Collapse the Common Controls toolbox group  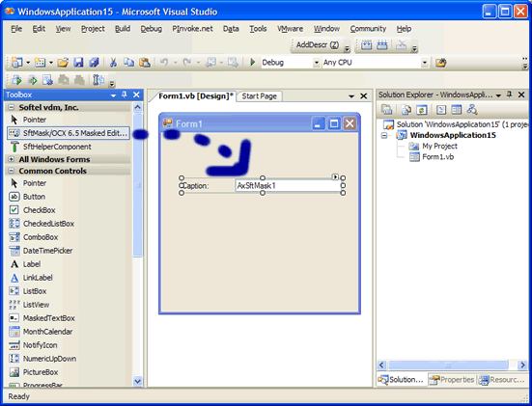[x=12, y=171]
